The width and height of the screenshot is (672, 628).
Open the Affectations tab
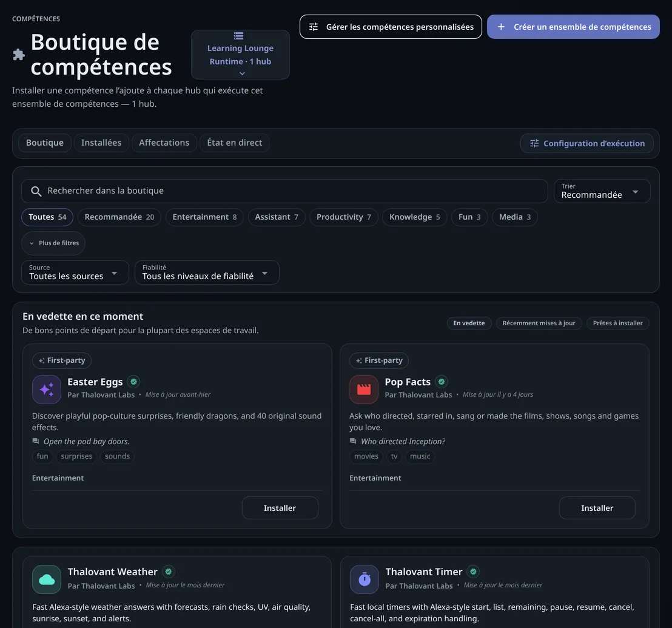(x=164, y=143)
